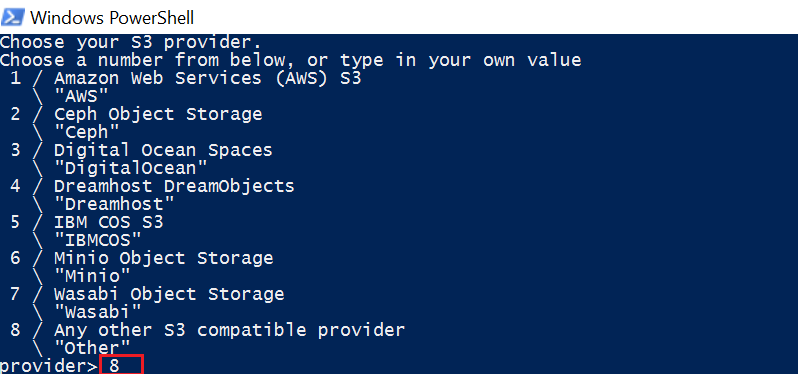
Task: Click the "Ceph" value text
Action: click(x=87, y=131)
